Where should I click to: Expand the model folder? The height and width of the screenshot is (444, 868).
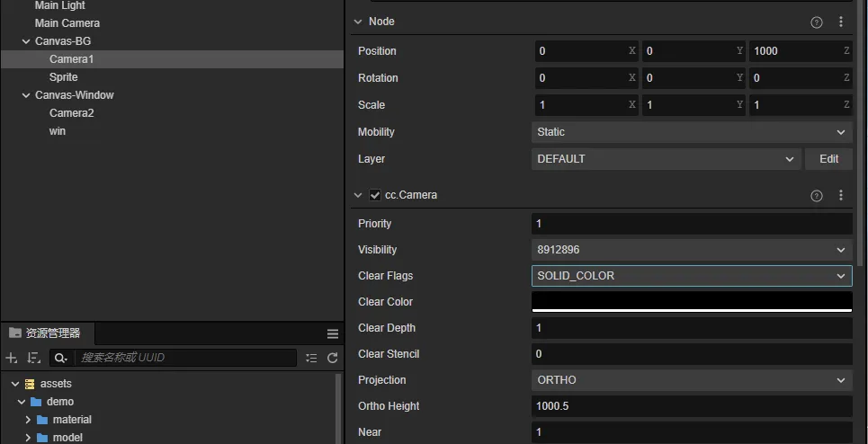[28, 438]
